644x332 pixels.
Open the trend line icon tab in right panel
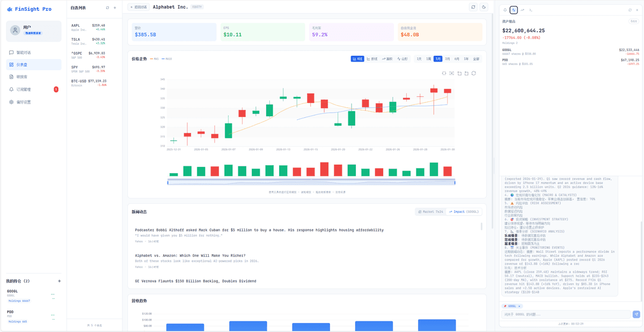click(522, 10)
